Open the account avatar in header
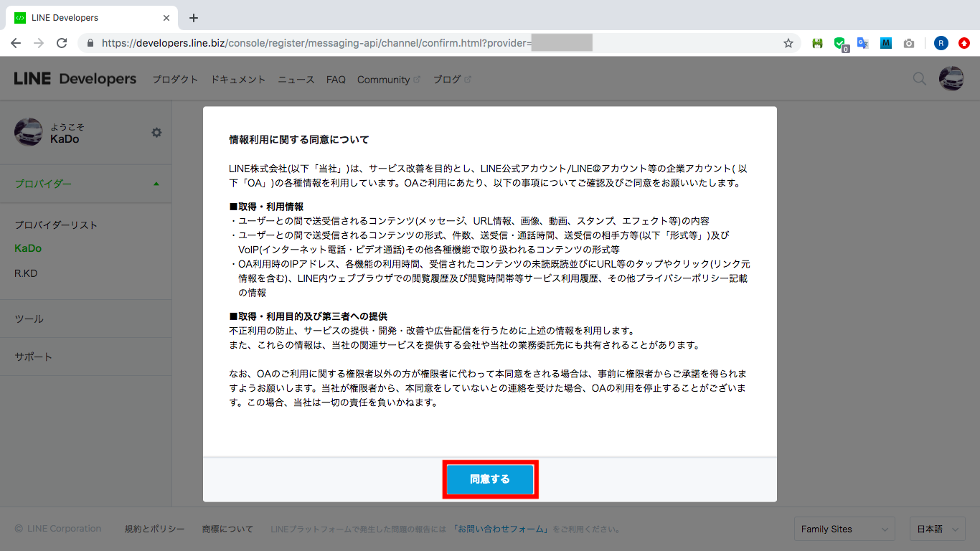Viewport: 980px width, 551px height. click(x=951, y=79)
